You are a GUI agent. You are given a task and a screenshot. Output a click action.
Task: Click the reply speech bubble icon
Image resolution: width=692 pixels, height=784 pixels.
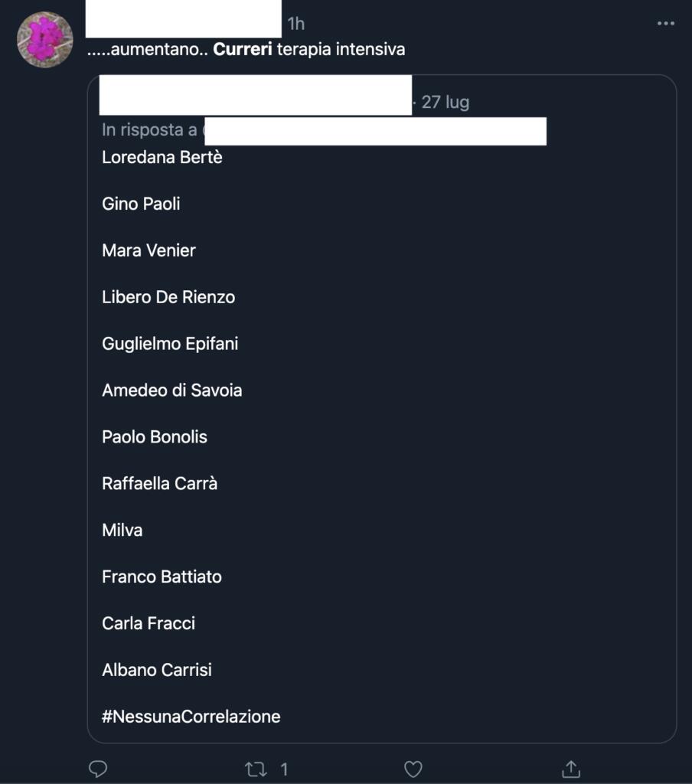click(x=98, y=769)
